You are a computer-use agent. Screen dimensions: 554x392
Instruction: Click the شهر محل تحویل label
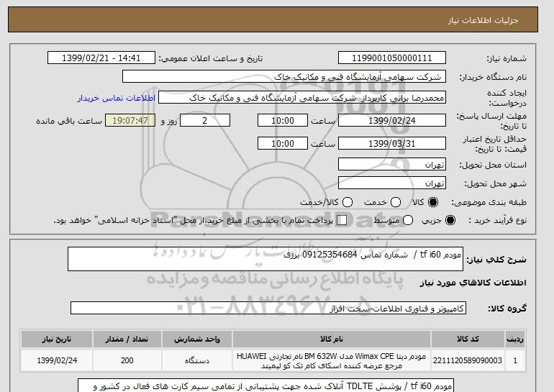tap(495, 183)
